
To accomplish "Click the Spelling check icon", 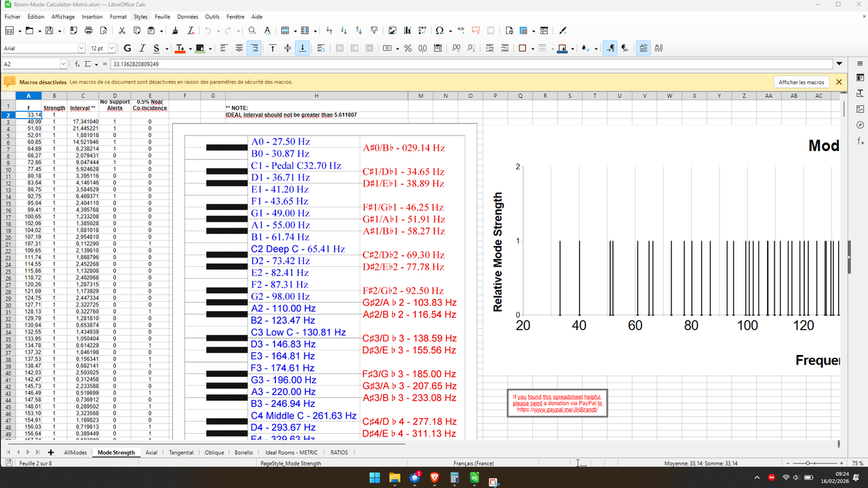I will (x=267, y=30).
